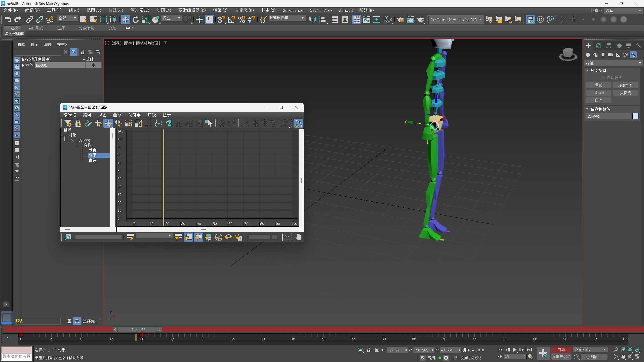The image size is (644, 362).
Task: Open Curve Editor from main toolbar
Action: [367, 19]
